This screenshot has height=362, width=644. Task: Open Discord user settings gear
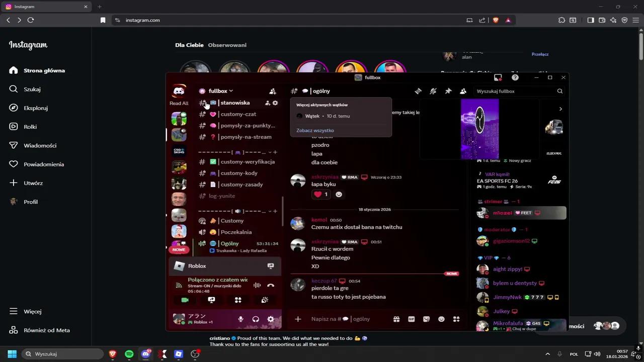[x=271, y=319]
